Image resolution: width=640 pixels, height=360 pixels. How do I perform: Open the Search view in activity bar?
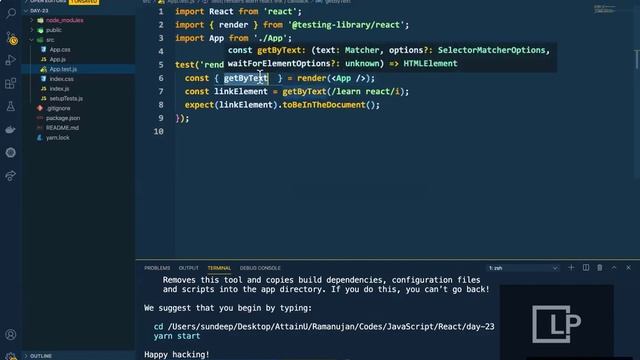click(x=11, y=13)
